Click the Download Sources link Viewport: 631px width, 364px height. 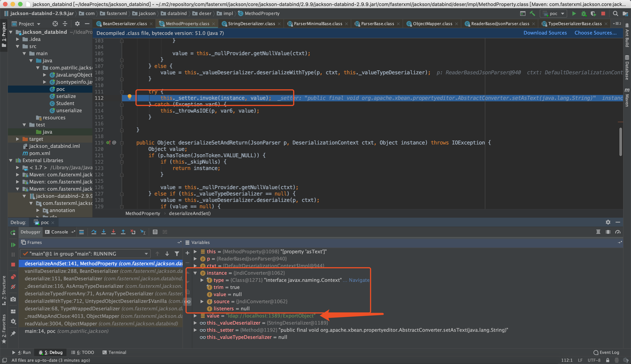(x=545, y=33)
